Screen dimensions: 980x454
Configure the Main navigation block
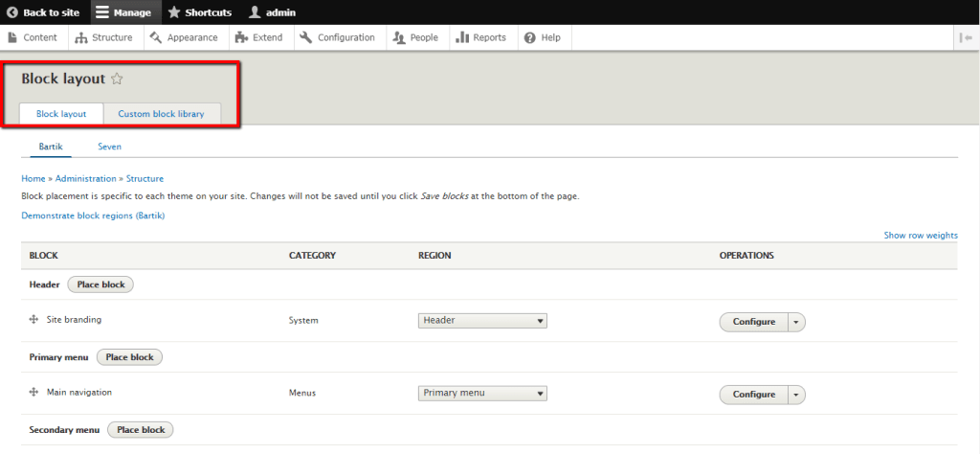coord(754,395)
